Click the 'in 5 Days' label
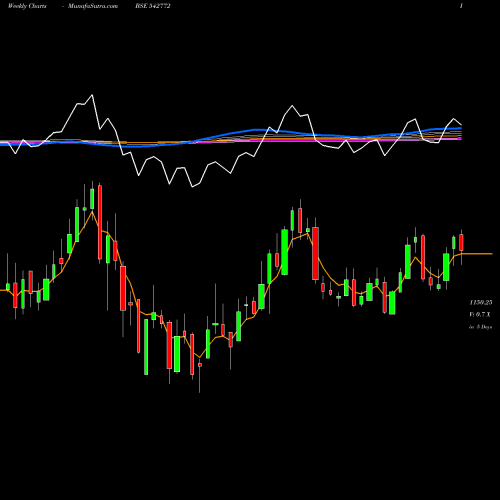Screen dimensions: 500x500 480,327
